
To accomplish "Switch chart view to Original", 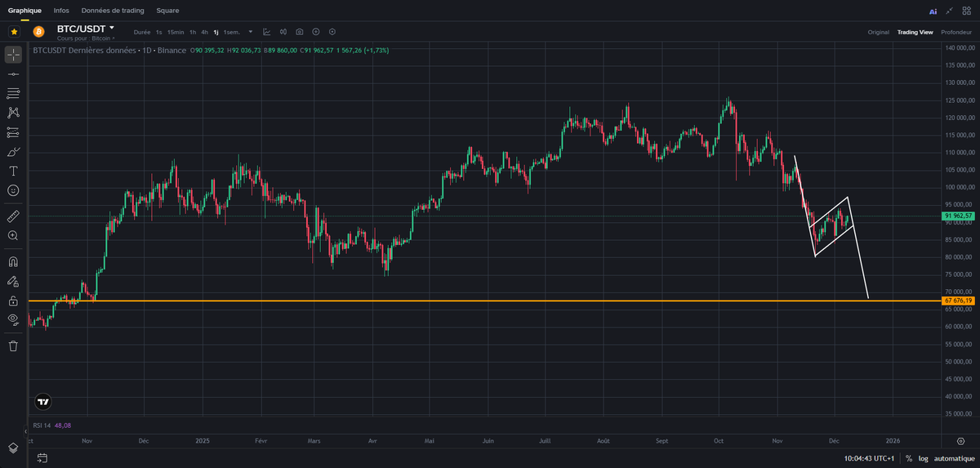I will tap(878, 32).
